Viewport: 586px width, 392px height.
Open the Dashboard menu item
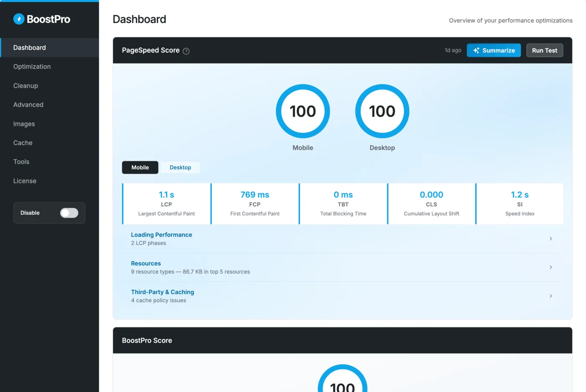point(50,48)
